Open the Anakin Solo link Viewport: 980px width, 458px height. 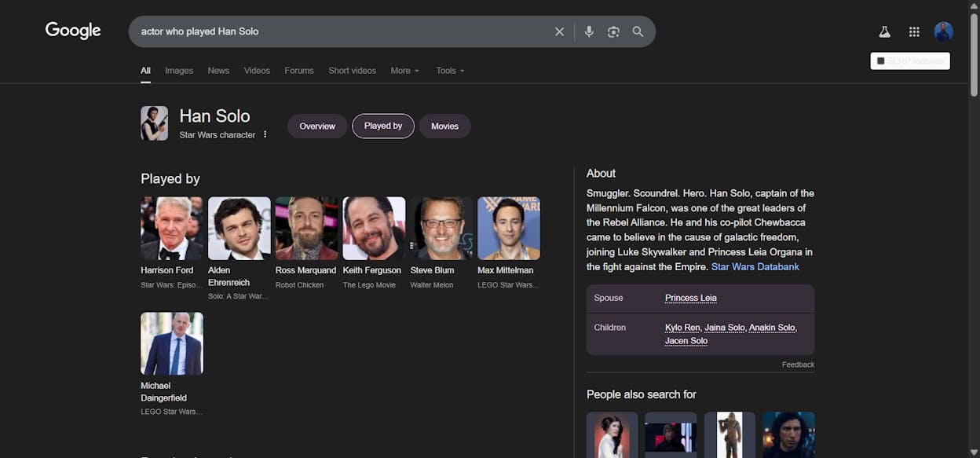point(773,328)
